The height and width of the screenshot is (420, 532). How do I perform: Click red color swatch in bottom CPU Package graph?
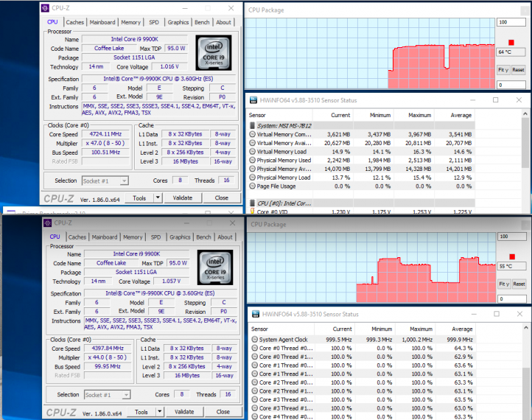click(x=512, y=257)
